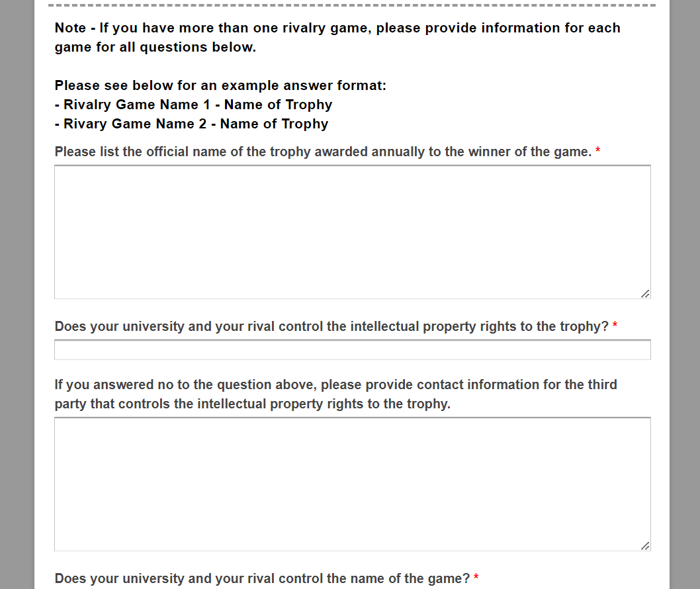Click the resize handle of the trophy name textarea
Image resolution: width=700 pixels, height=589 pixels.
[645, 293]
